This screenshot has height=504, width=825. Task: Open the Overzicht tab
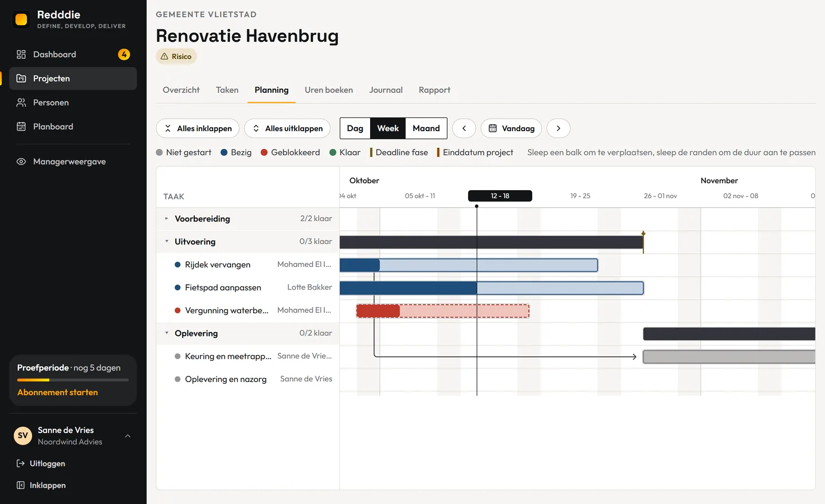point(181,90)
